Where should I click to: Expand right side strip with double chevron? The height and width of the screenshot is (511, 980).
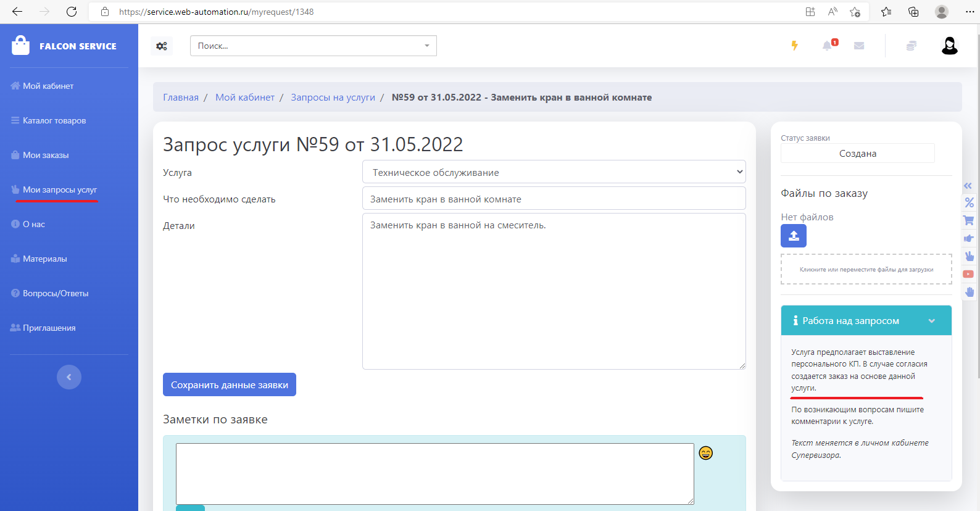tap(968, 186)
